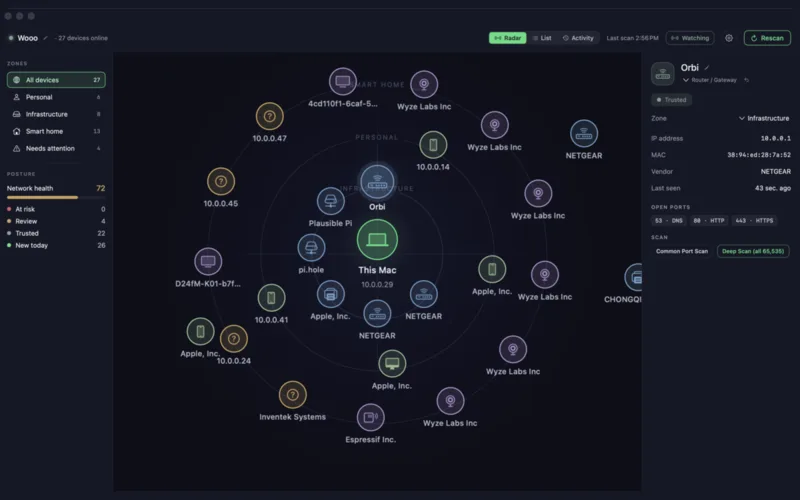Select the Orbi router node on radar
The width and height of the screenshot is (800, 500).
(377, 182)
